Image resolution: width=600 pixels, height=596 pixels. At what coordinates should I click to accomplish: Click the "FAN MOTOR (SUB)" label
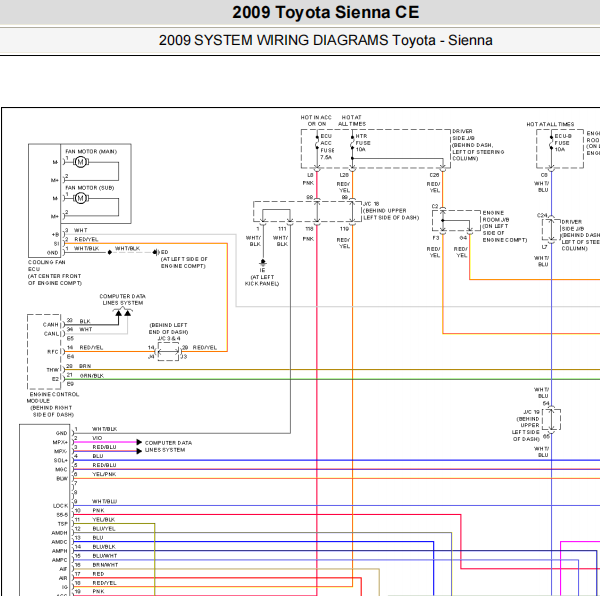click(90, 188)
